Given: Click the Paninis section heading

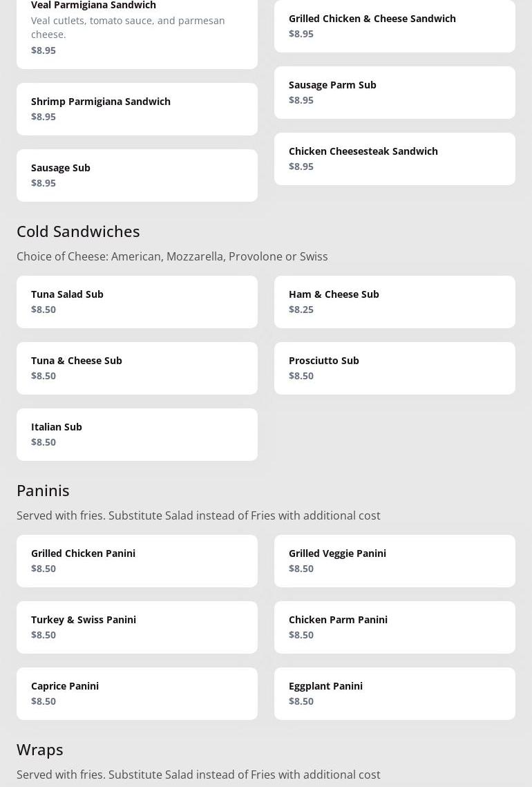Looking at the screenshot, I should tap(43, 490).
